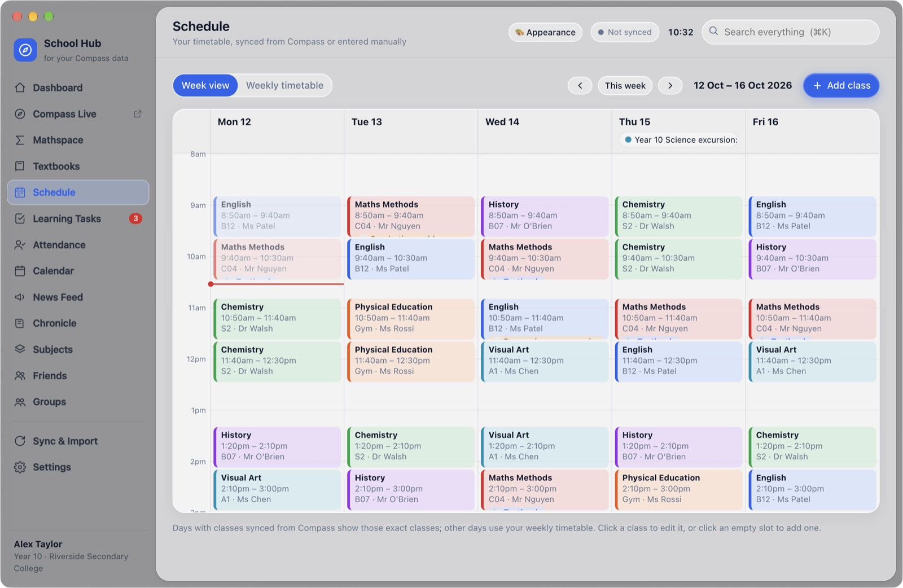This screenshot has height=588, width=903.
Task: Click the Alex Taylor profile name
Action: (x=38, y=544)
